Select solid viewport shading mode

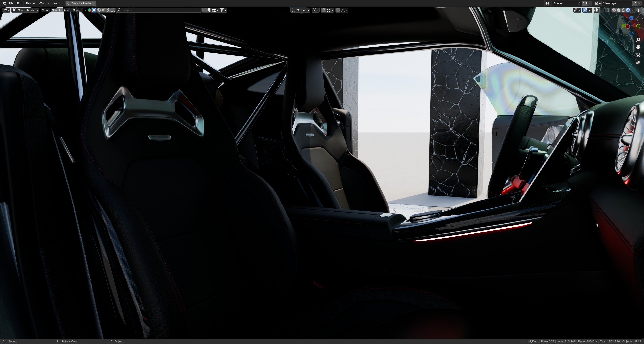pyautogui.click(x=619, y=10)
